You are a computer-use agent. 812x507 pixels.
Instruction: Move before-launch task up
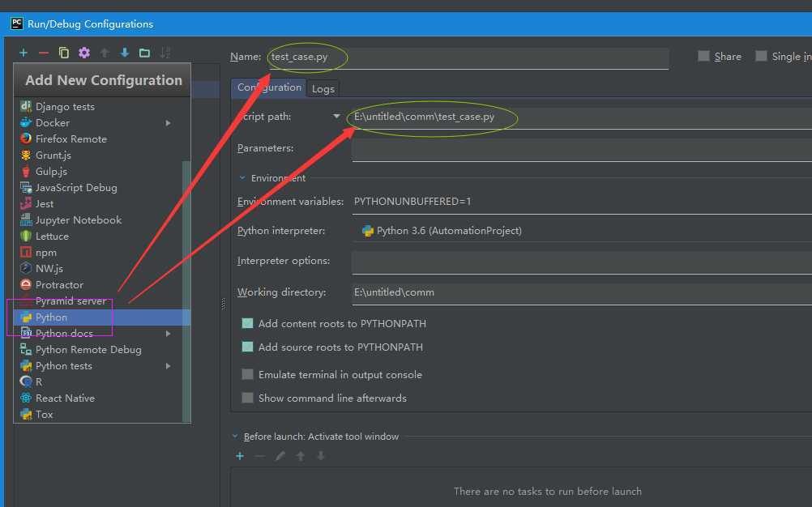pos(301,456)
